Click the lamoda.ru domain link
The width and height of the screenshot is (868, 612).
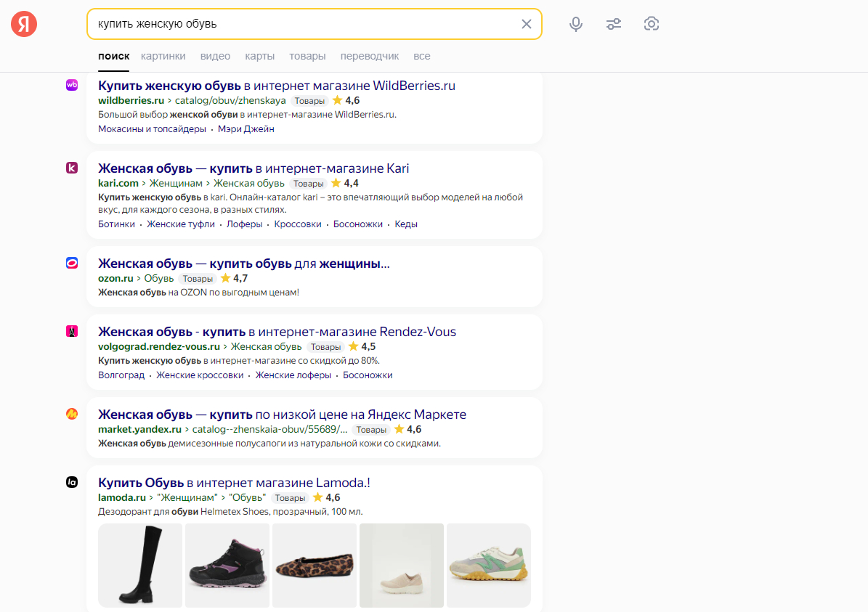(x=122, y=498)
